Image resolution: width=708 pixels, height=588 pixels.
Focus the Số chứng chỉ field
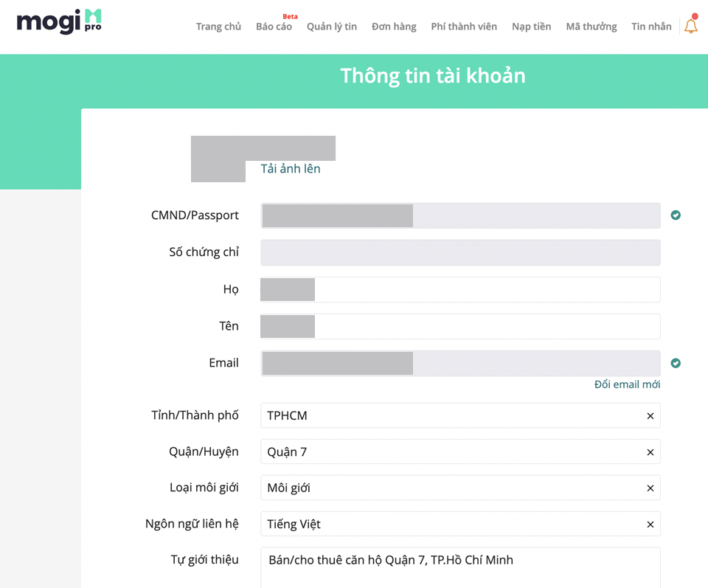coord(460,252)
